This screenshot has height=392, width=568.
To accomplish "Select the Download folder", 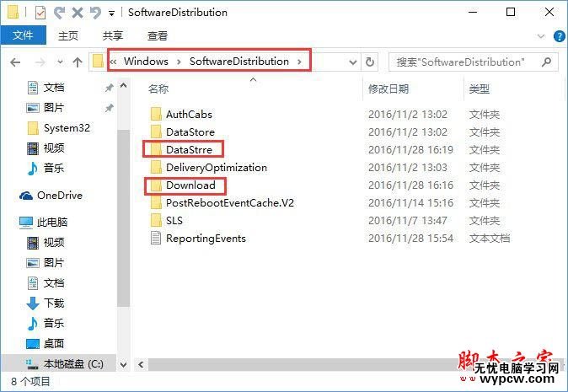I will [191, 185].
